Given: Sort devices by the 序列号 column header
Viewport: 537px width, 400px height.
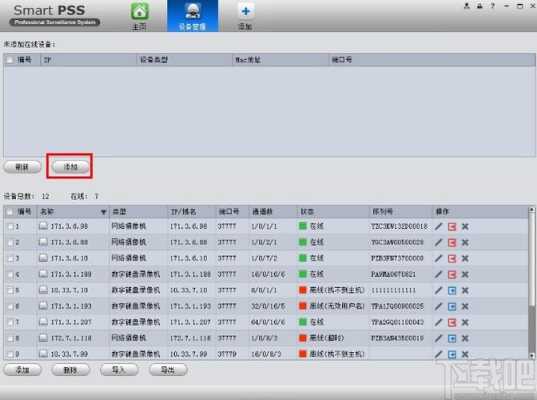Looking at the screenshot, I should point(401,212).
